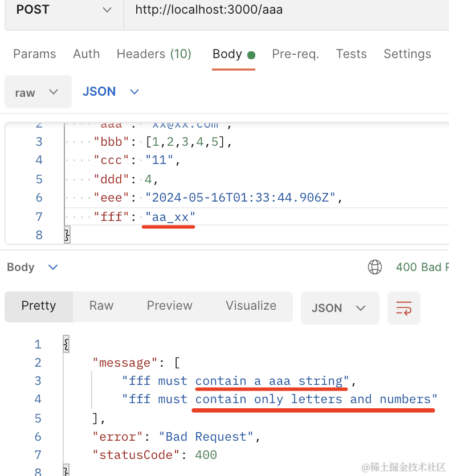Open the response format JSON dropdown
Image resolution: width=449 pixels, height=476 pixels.
pos(339,308)
